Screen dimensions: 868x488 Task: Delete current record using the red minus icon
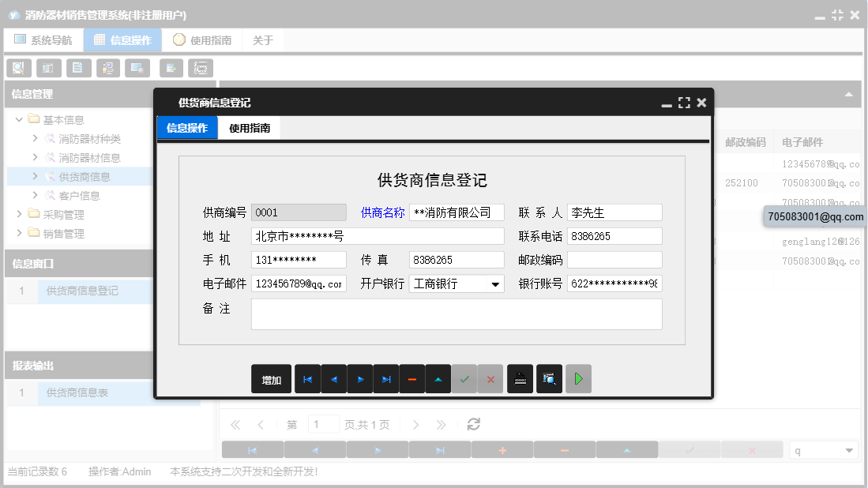coord(411,378)
